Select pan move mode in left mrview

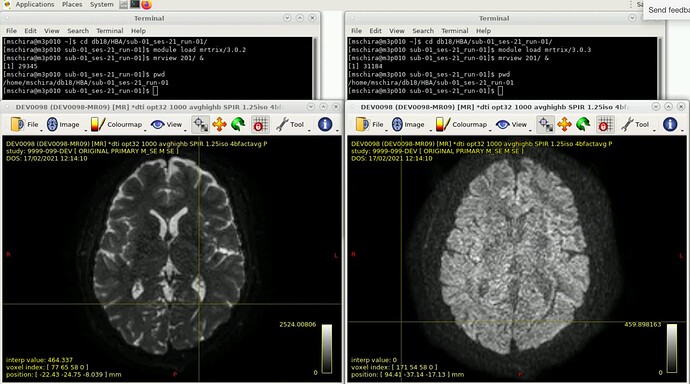[x=219, y=124]
